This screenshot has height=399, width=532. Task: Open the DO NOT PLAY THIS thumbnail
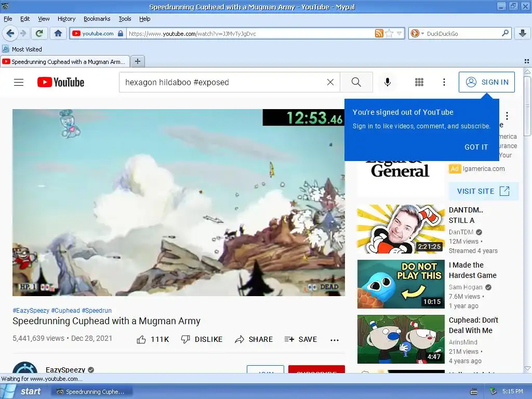click(x=401, y=284)
